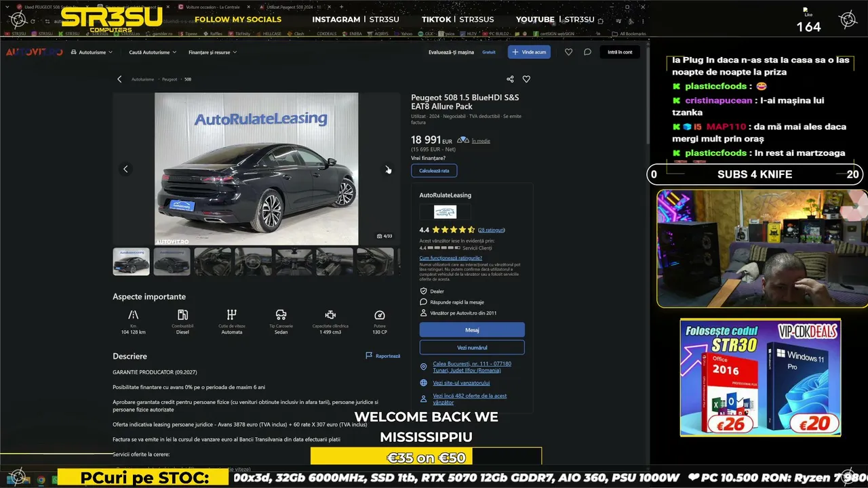Viewport: 868px width, 488px height.
Task: Go back using the breadcrumb back arrow
Action: (119, 79)
